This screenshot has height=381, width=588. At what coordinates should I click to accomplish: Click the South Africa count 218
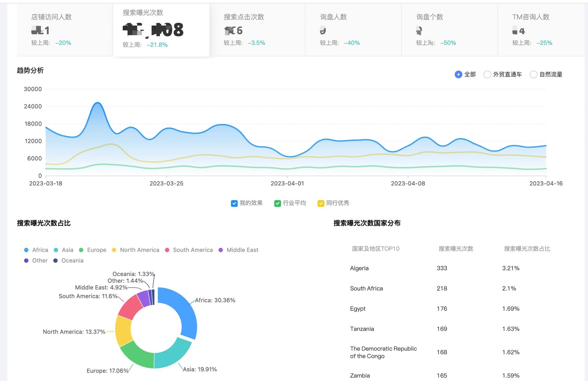click(442, 288)
